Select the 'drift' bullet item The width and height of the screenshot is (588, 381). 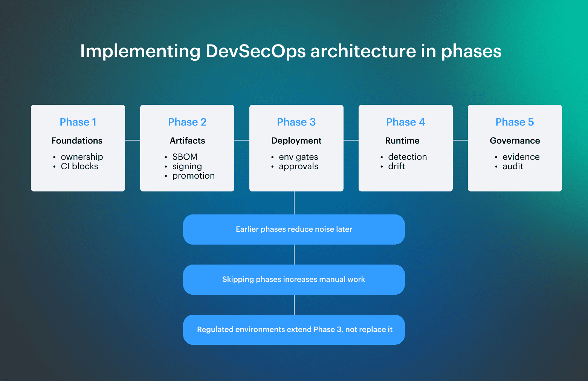(x=397, y=166)
